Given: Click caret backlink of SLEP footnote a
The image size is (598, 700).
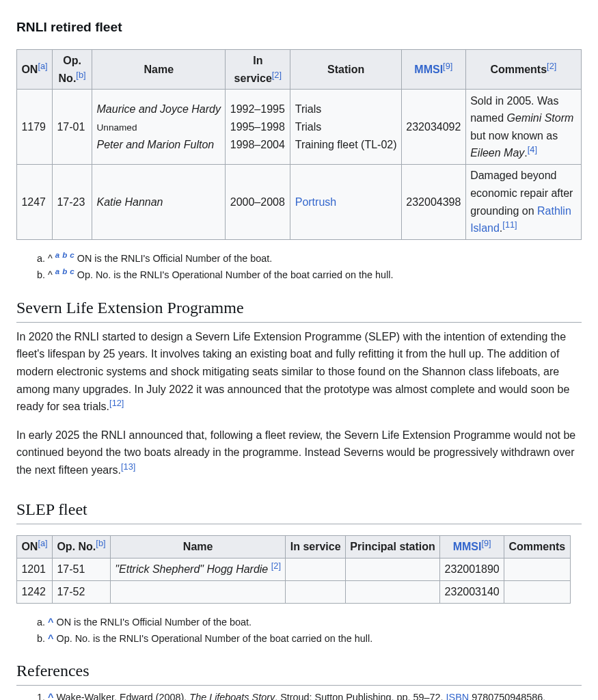Looking at the screenshot, I should click(x=51, y=622).
